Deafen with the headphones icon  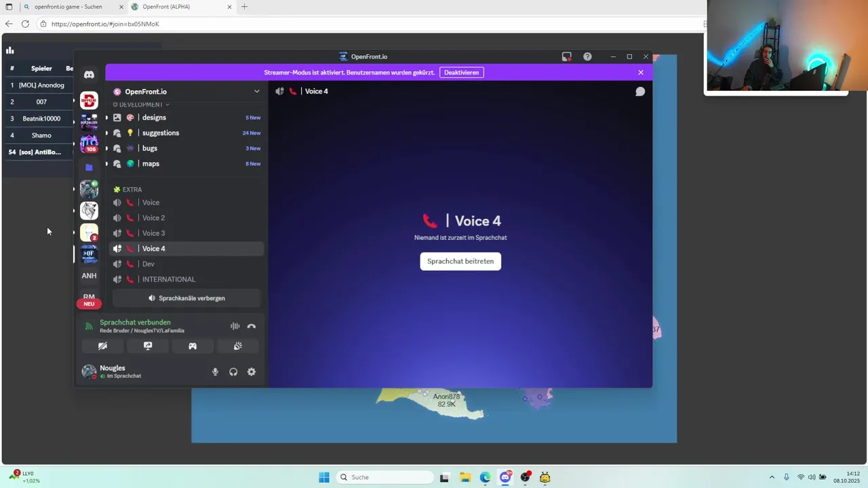pos(233,372)
